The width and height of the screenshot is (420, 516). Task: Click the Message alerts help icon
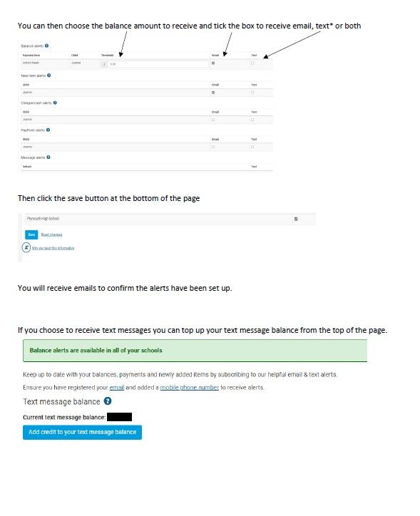(48, 158)
